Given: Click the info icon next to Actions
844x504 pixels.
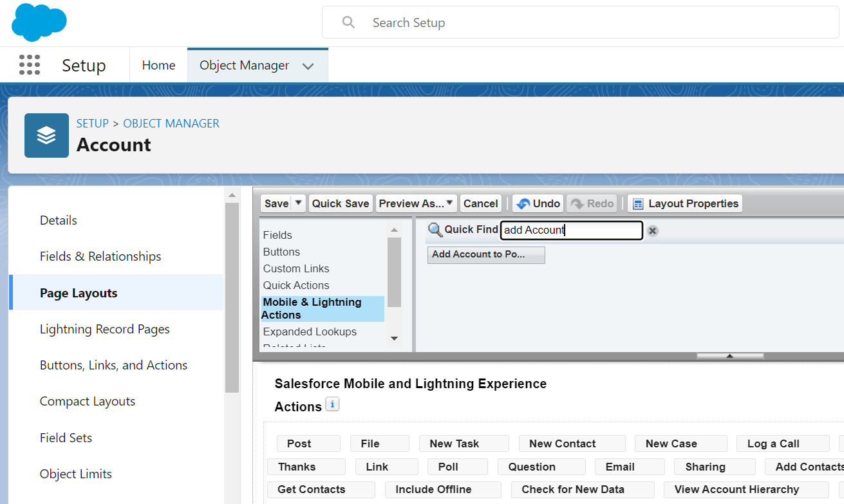Looking at the screenshot, I should [332, 404].
